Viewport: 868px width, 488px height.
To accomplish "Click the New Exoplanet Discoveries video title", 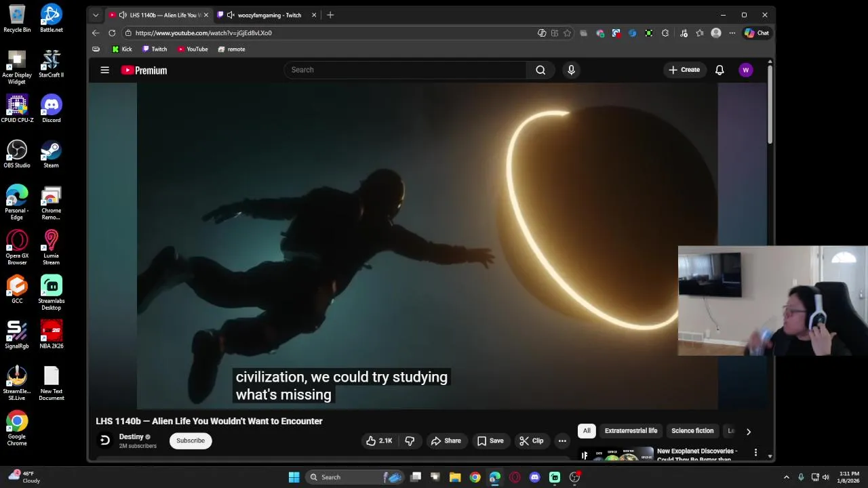I will pyautogui.click(x=697, y=455).
